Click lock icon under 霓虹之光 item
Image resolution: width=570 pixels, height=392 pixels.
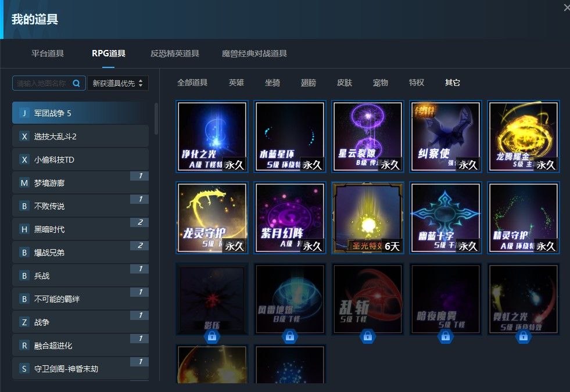pos(523,337)
